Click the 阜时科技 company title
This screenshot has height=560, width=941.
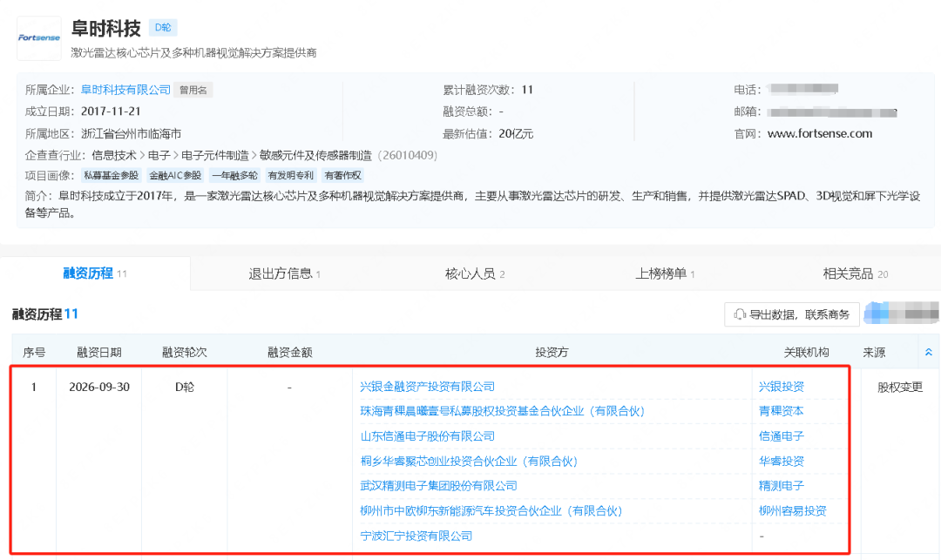coord(105,28)
